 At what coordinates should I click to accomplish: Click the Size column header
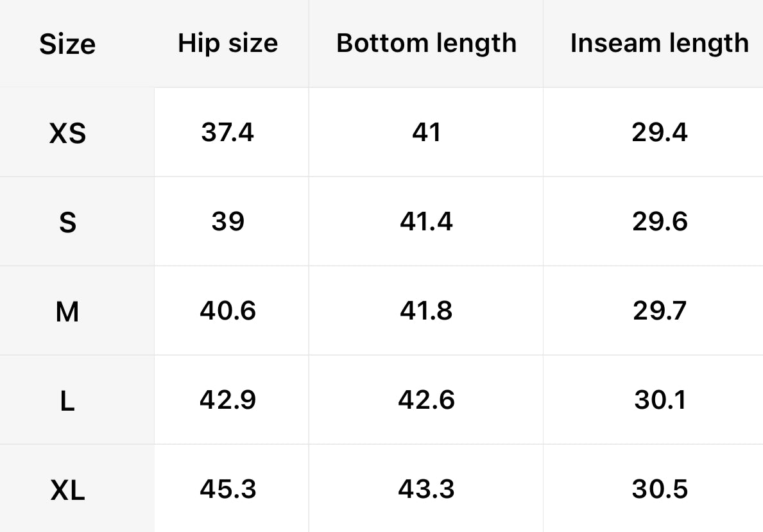(67, 44)
